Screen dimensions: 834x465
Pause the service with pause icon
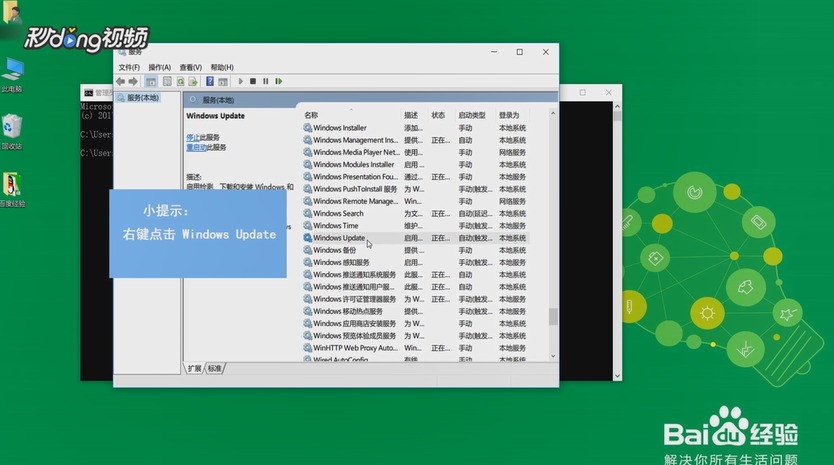pos(265,81)
